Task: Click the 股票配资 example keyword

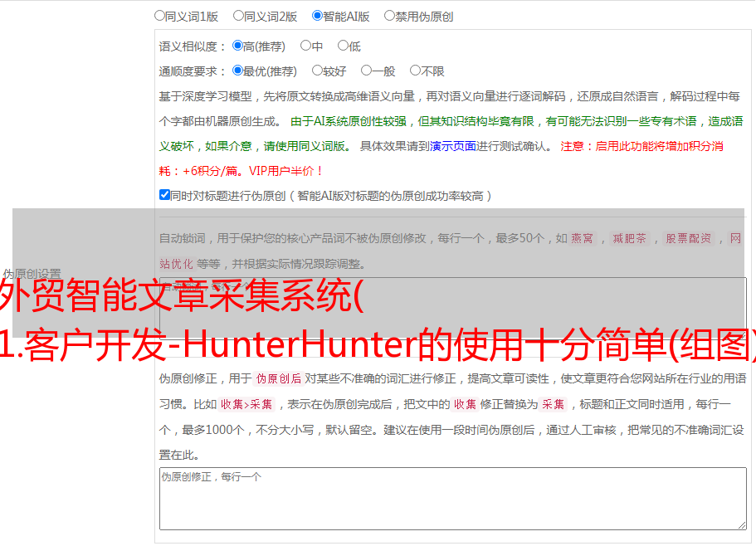Action: [689, 238]
